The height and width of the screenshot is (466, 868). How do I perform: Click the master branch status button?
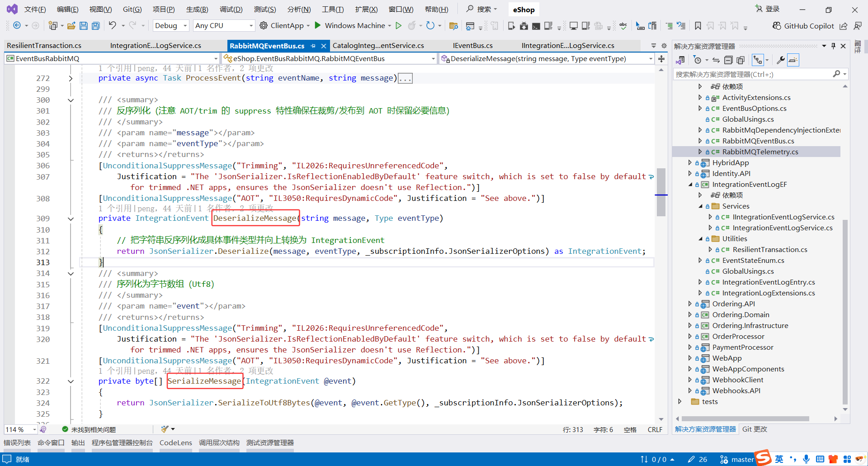tap(737, 460)
